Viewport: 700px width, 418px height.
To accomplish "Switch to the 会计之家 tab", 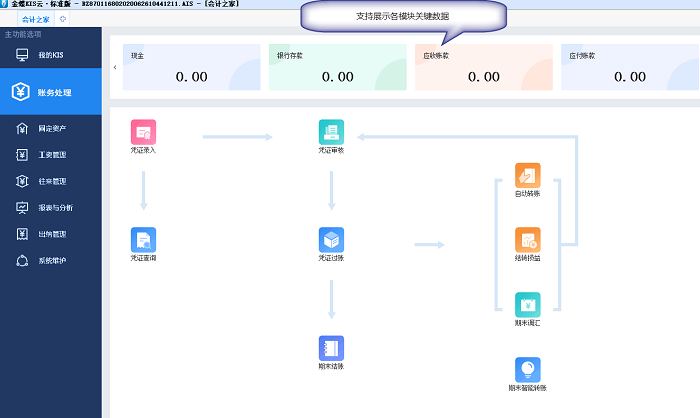I will [36, 19].
